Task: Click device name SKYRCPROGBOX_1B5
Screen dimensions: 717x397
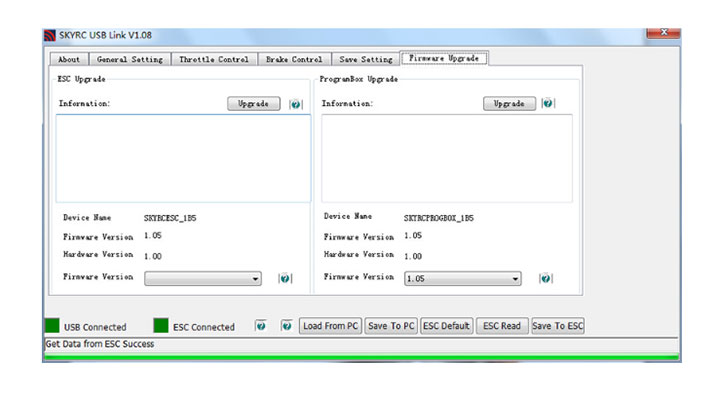Action: pyautogui.click(x=439, y=218)
